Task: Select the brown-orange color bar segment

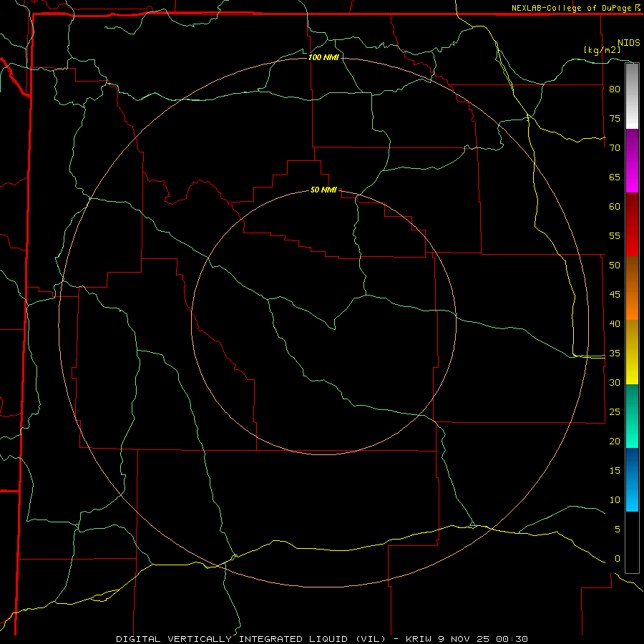Action: (x=632, y=288)
